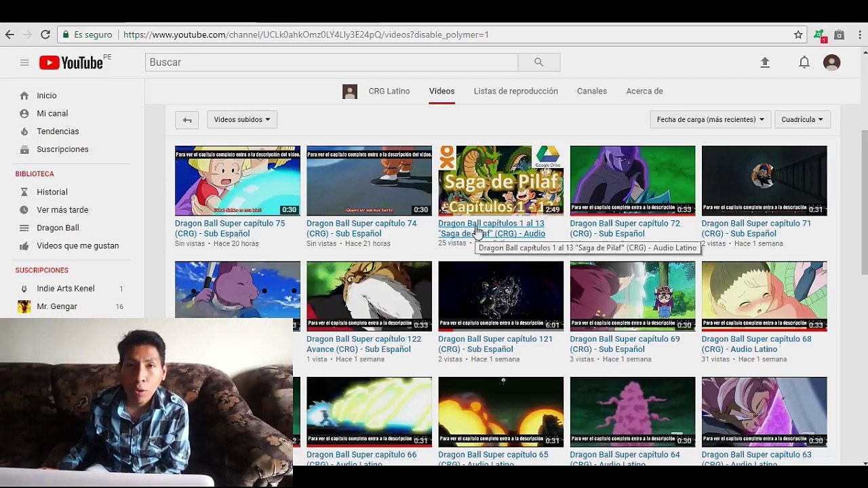
Task: Select the Videos tab
Action: (x=441, y=91)
